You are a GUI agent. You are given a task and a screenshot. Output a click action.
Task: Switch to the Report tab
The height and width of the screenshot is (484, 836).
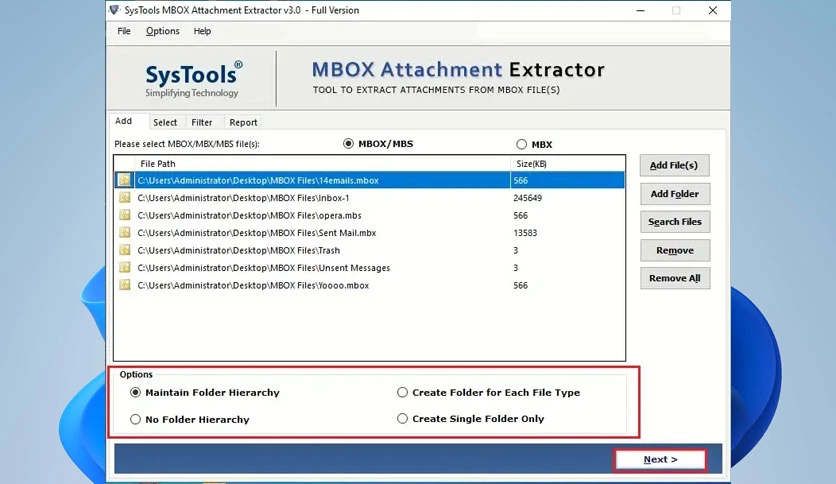[x=243, y=122]
